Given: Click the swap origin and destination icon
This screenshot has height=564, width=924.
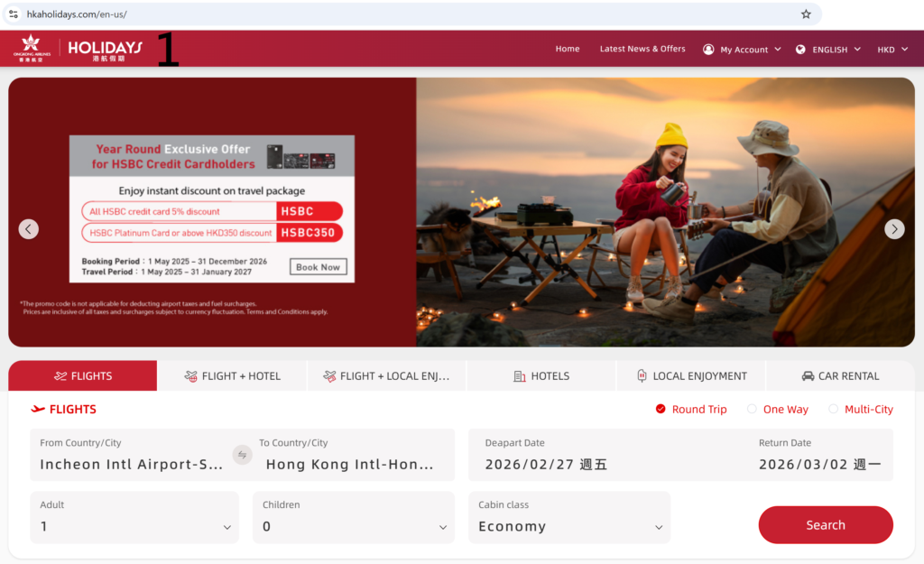Looking at the screenshot, I should tap(241, 455).
